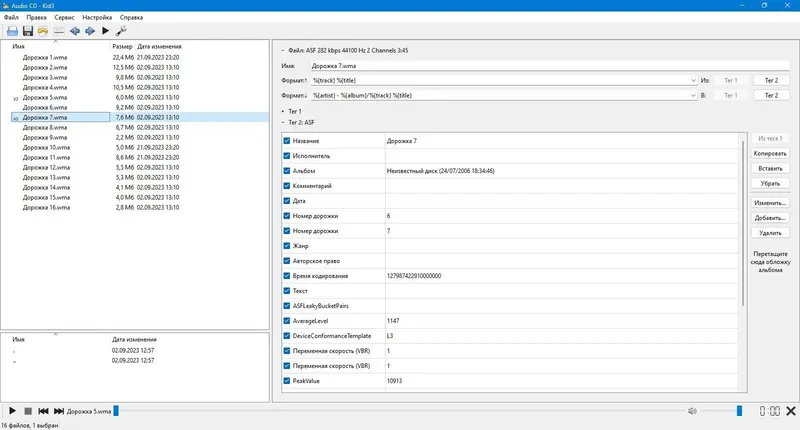Sort folder list by Дата изменения header

[134, 339]
